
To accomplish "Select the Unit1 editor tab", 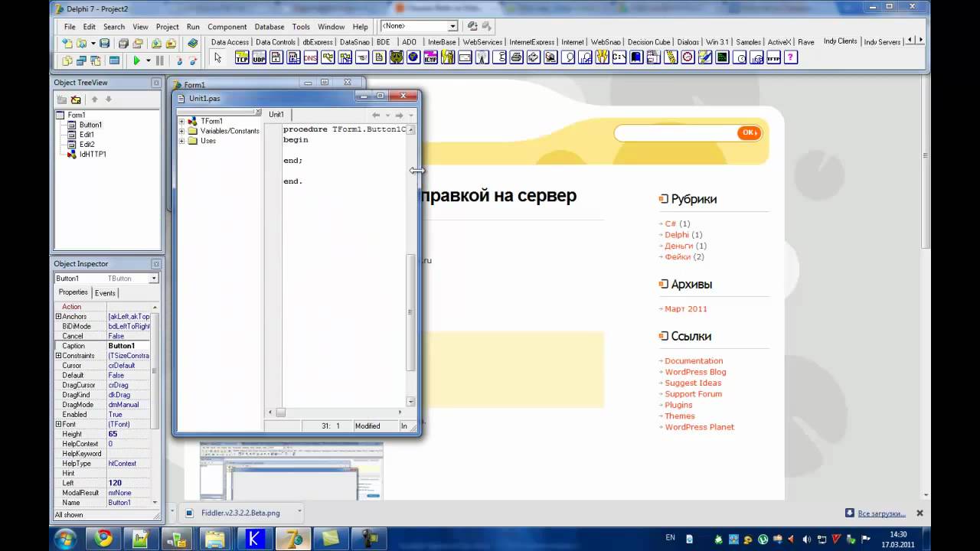I will (x=276, y=115).
